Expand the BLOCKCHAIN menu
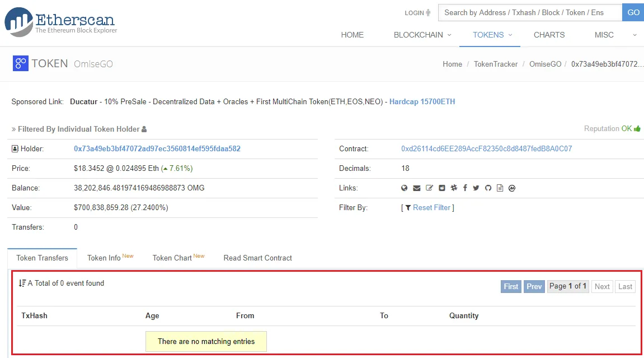Viewport: 644px width, 358px height. 422,35
